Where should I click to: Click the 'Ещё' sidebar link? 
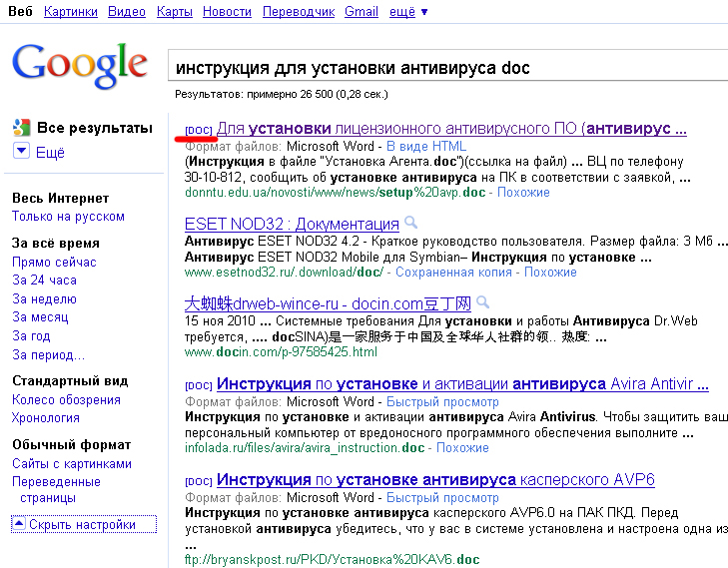50,152
